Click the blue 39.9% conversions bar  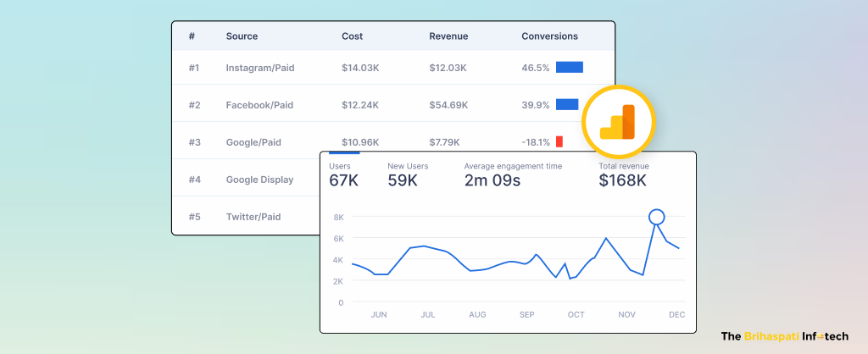(x=566, y=104)
